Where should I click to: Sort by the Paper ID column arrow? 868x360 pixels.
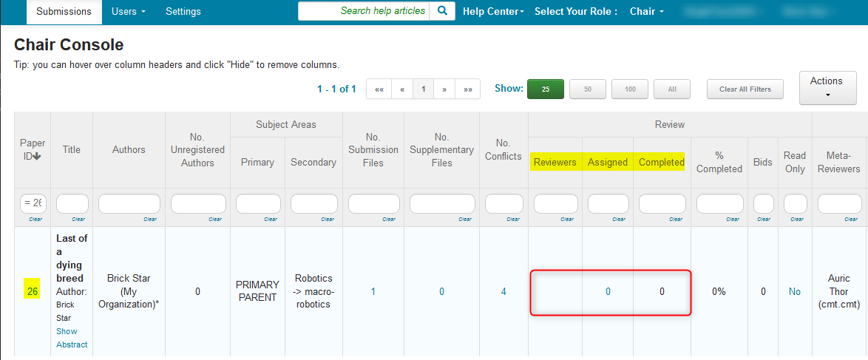point(37,157)
